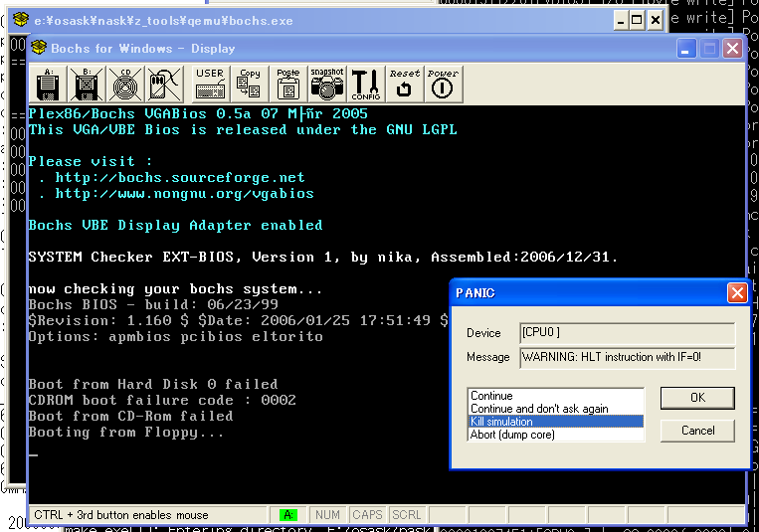Image resolution: width=759 pixels, height=532 pixels.
Task: Click 'CTRL + 3rd button enables mouse' status text
Action: (121, 515)
